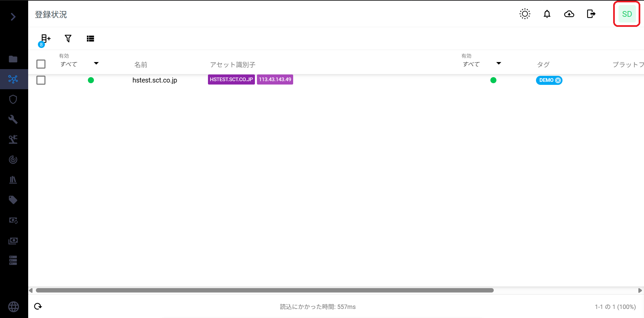Remove the DEMO tag via its X

(x=558, y=81)
